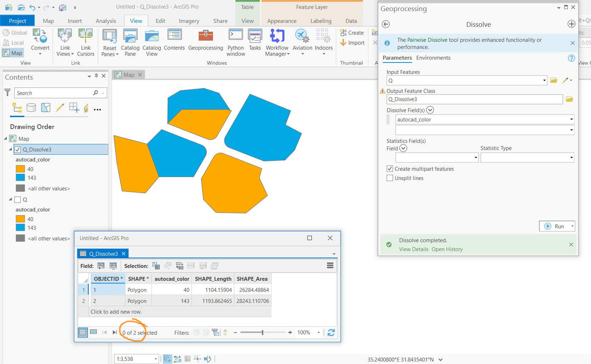Go back in Geoprocessing pane
This screenshot has width=591, height=364.
pos(386,24)
